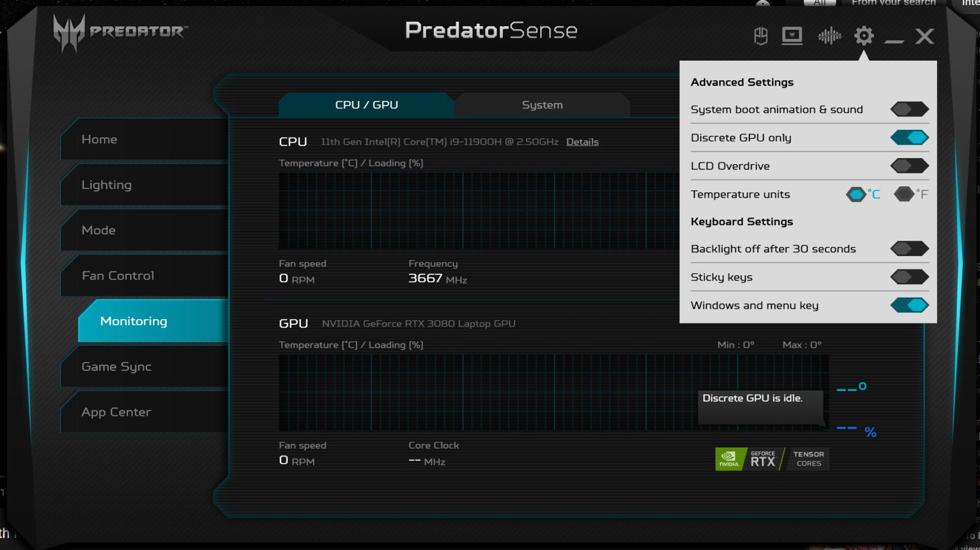Click the Predator logo icon

point(69,32)
